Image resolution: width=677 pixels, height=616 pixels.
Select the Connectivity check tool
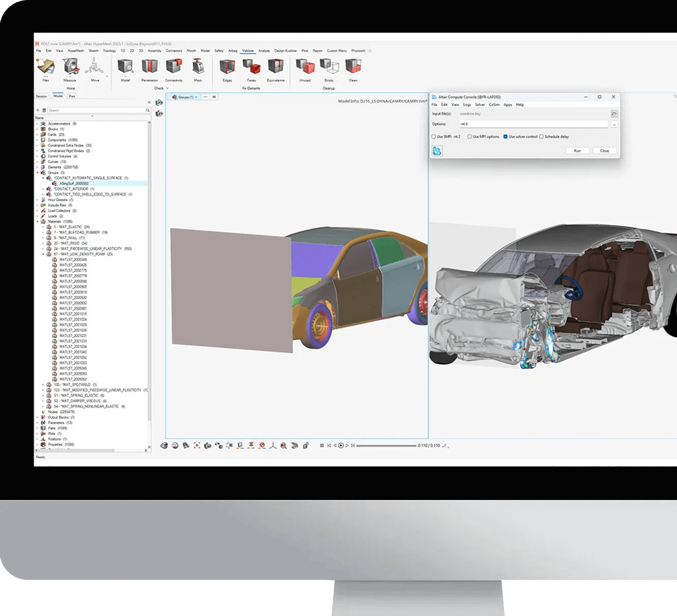(x=174, y=67)
